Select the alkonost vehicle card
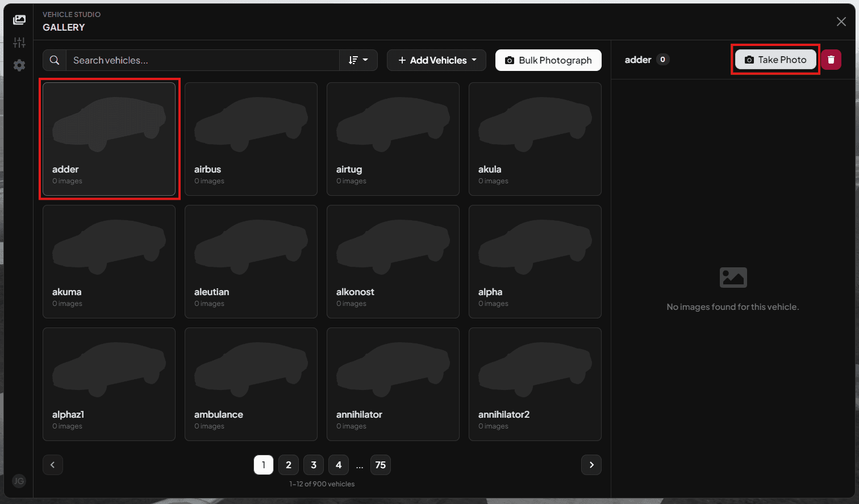The height and width of the screenshot is (504, 859). (x=393, y=262)
